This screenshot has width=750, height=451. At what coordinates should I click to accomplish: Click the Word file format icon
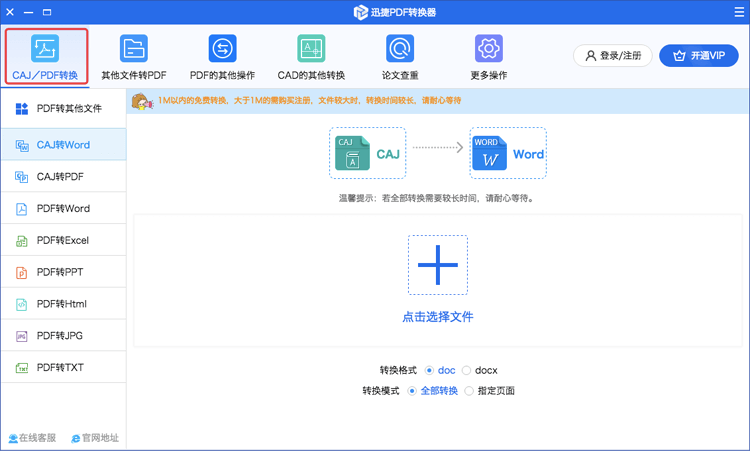tap(489, 153)
